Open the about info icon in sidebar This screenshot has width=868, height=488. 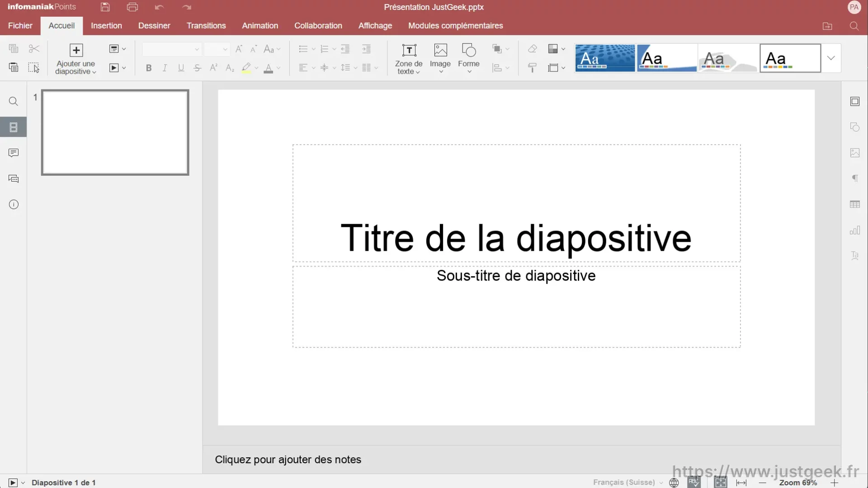click(14, 204)
